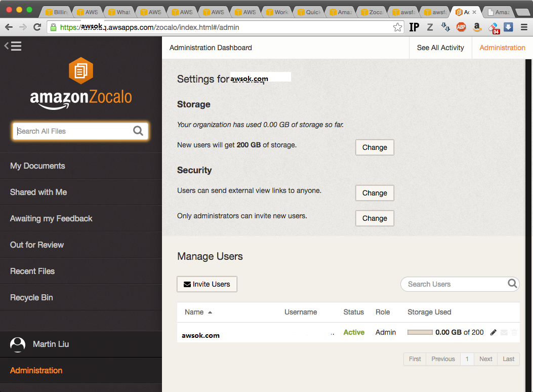Click the Status column header
The image size is (533, 392).
click(353, 312)
